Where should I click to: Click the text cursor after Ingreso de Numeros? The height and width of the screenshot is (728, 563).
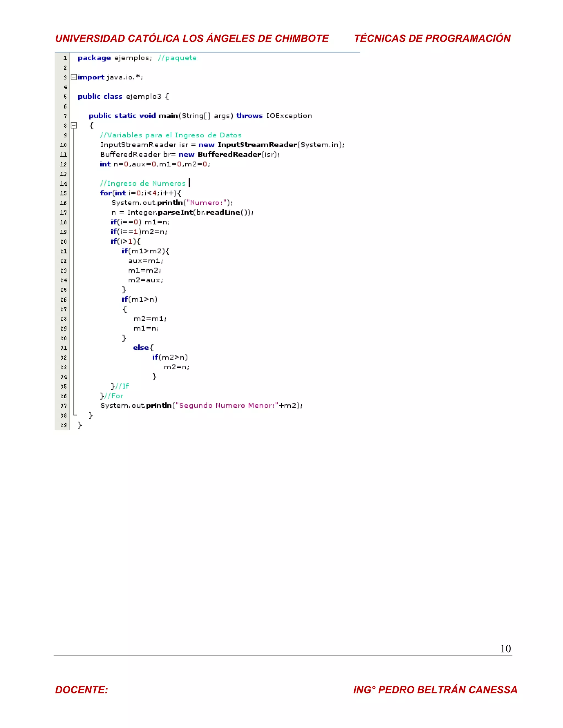pyautogui.click(x=189, y=183)
